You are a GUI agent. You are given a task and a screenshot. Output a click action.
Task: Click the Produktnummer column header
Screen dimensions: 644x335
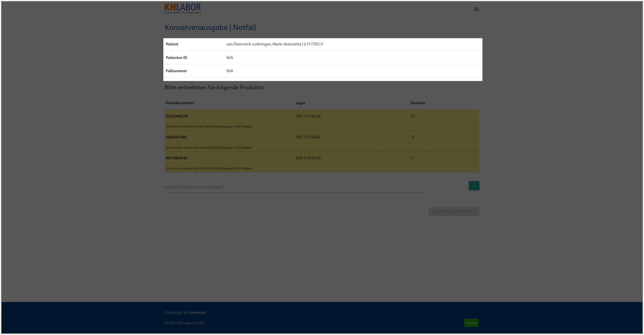point(180,103)
